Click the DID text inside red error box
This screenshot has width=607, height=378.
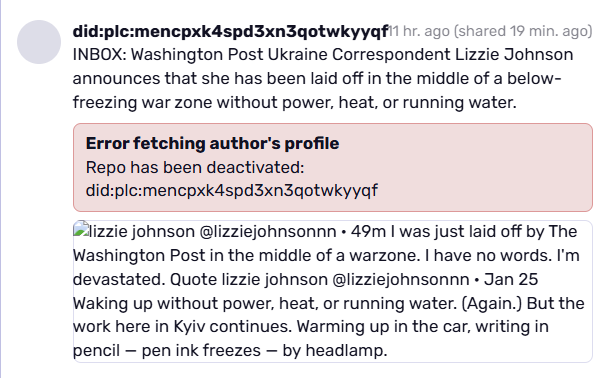(x=231, y=191)
